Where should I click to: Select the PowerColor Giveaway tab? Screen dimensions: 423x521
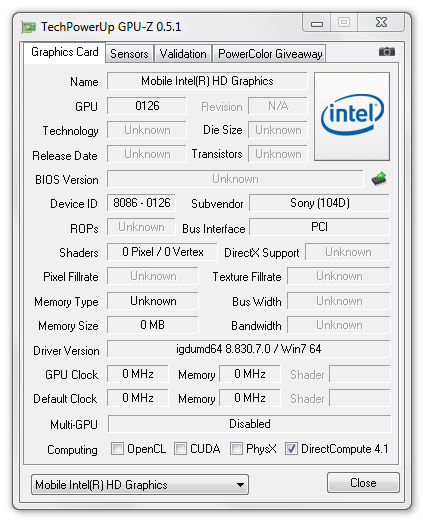(270, 54)
